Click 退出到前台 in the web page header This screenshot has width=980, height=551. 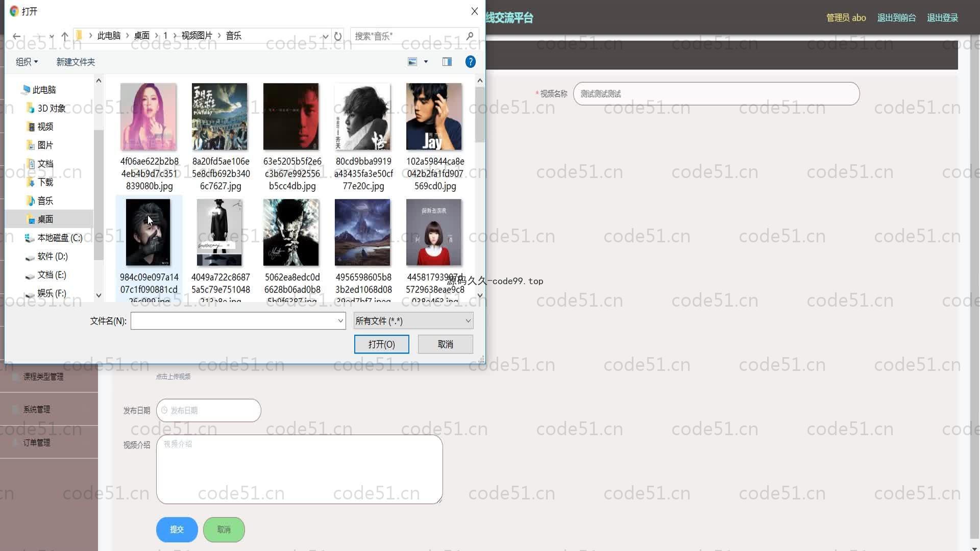pyautogui.click(x=896, y=18)
